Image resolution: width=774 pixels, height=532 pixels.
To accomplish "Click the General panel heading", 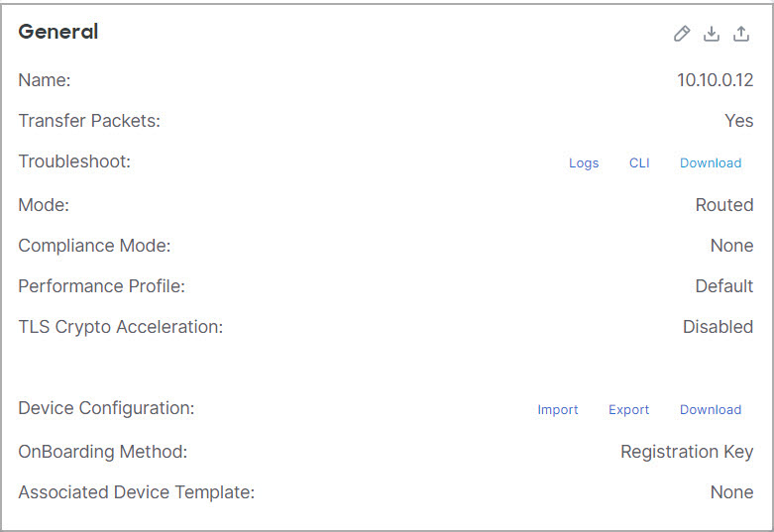I will pyautogui.click(x=58, y=32).
